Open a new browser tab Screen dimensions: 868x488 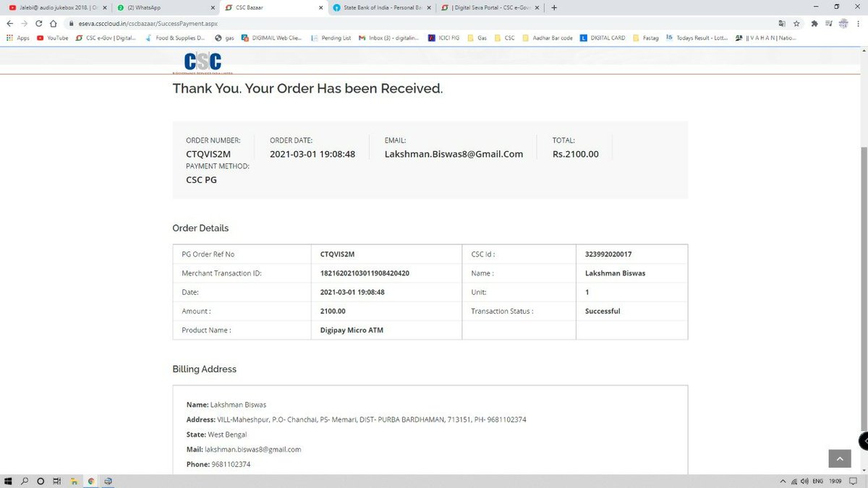tap(554, 7)
